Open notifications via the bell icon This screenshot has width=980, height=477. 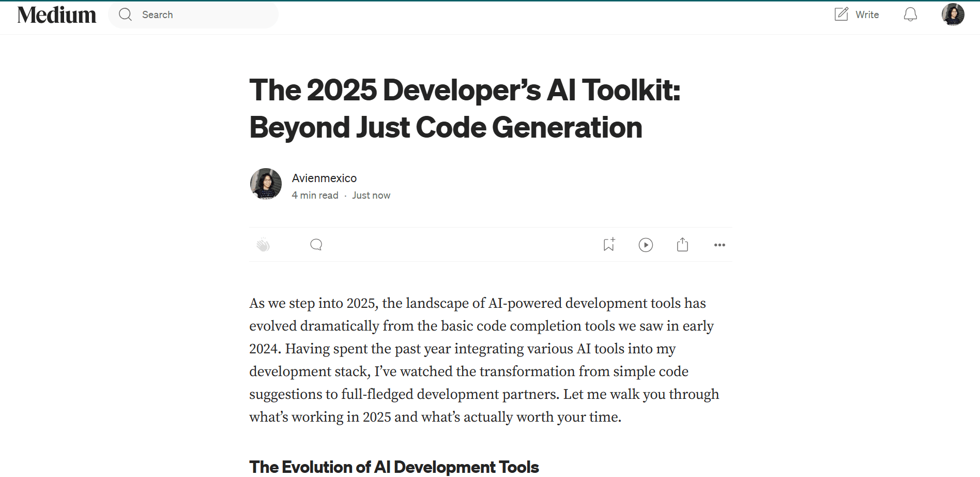coord(910,14)
